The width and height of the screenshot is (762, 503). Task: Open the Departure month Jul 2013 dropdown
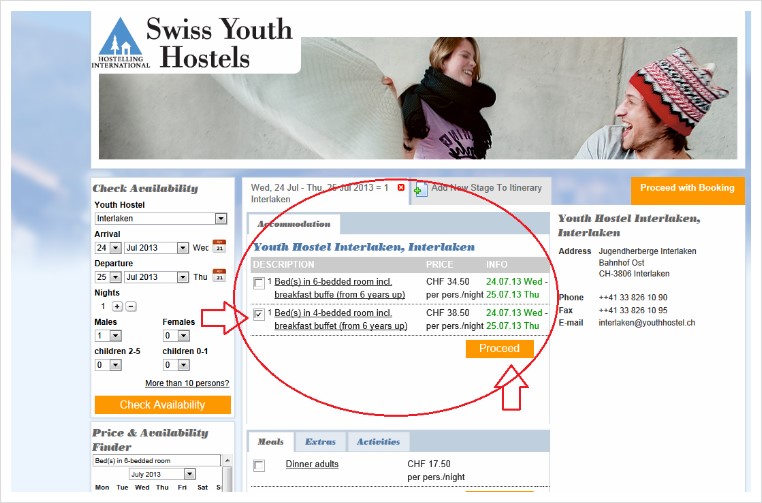coord(183,277)
